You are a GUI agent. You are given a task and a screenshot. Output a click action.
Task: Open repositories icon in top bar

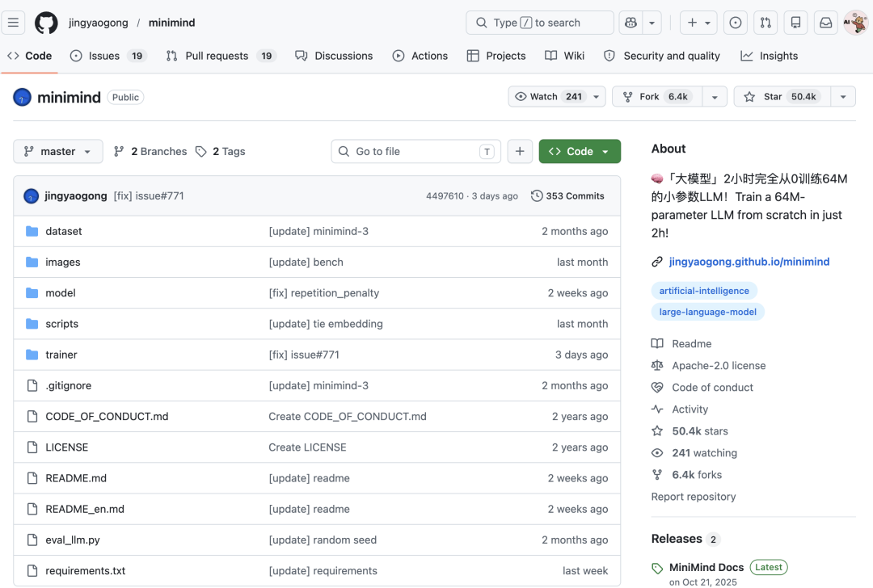tap(795, 23)
